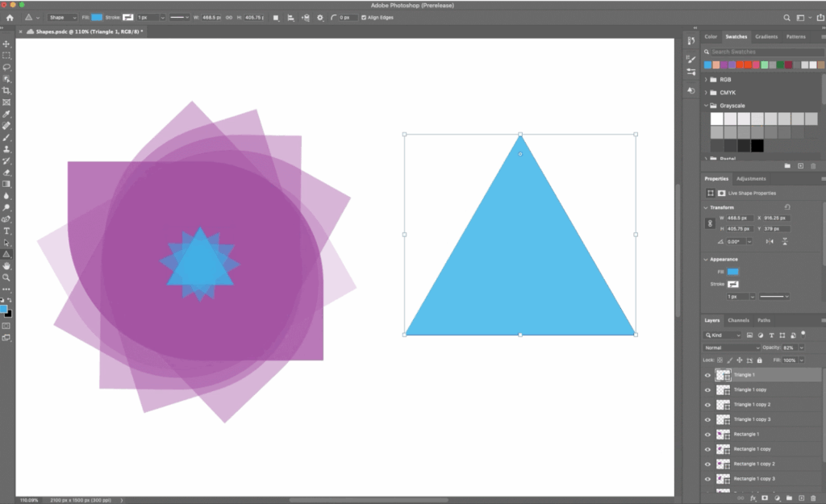
Task: Switch to the Channels tab
Action: pos(738,320)
